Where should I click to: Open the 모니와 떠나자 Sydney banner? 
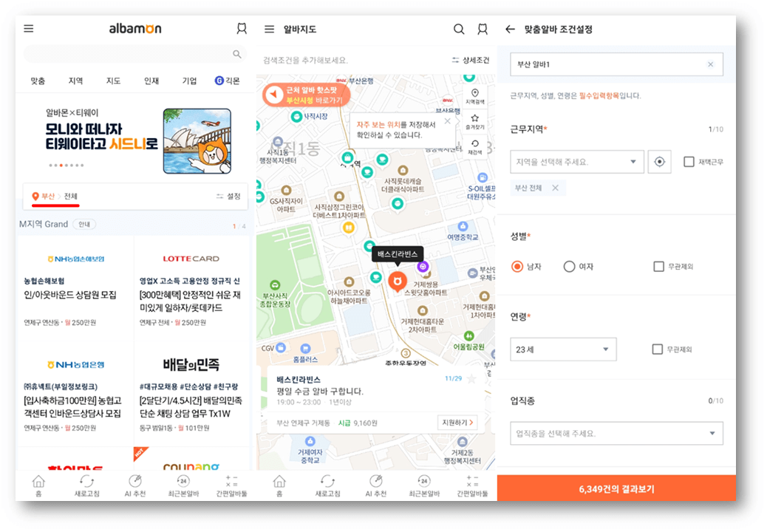pyautogui.click(x=135, y=141)
